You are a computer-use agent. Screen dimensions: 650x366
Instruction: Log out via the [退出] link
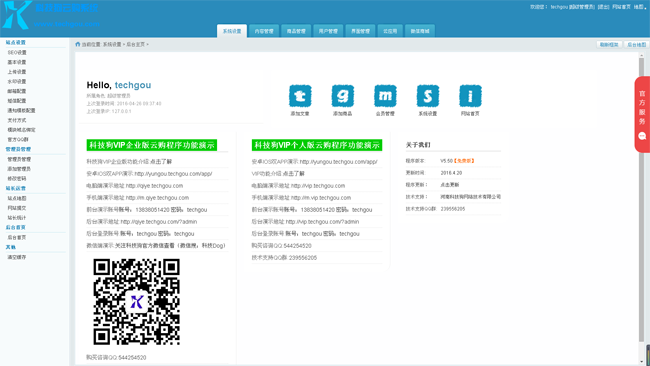pyautogui.click(x=603, y=7)
